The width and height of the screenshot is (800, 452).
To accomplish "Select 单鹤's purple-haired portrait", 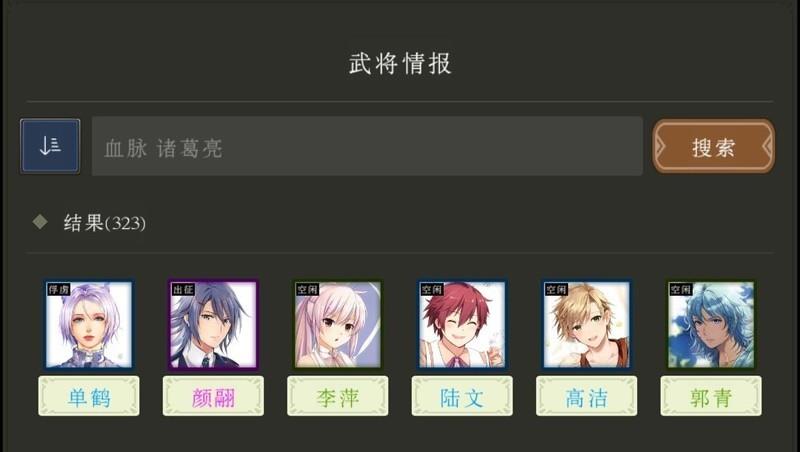I will pos(89,324).
